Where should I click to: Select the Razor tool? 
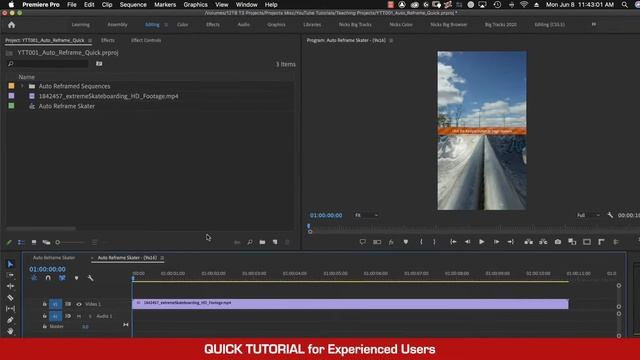click(x=10, y=298)
